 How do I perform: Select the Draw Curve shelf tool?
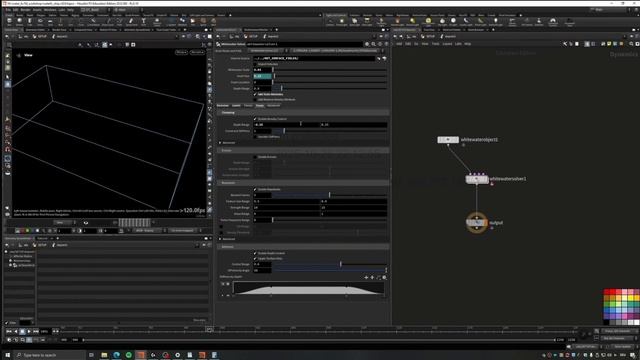[x=108, y=21]
